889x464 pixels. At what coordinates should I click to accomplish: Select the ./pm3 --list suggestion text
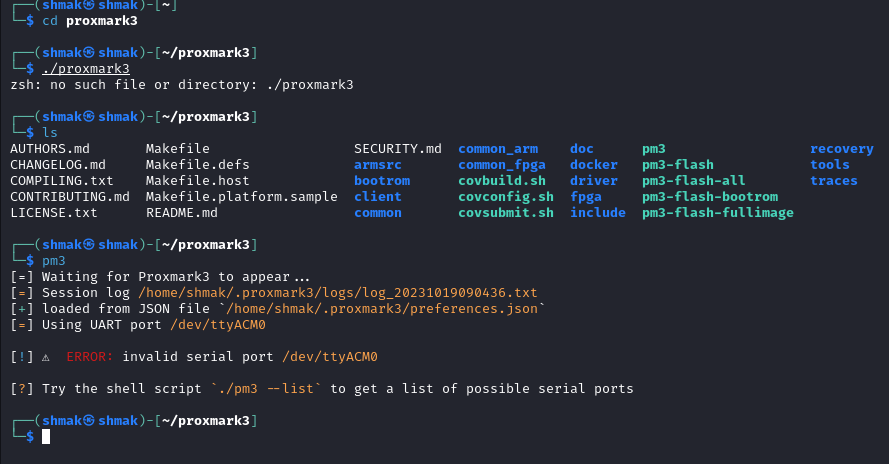click(266, 389)
